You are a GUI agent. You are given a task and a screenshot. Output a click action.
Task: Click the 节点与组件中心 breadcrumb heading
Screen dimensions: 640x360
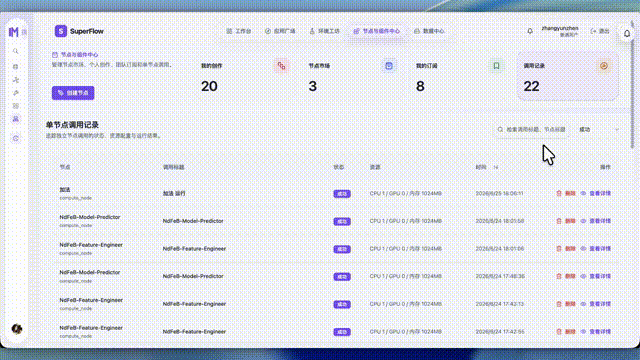pyautogui.click(x=76, y=55)
